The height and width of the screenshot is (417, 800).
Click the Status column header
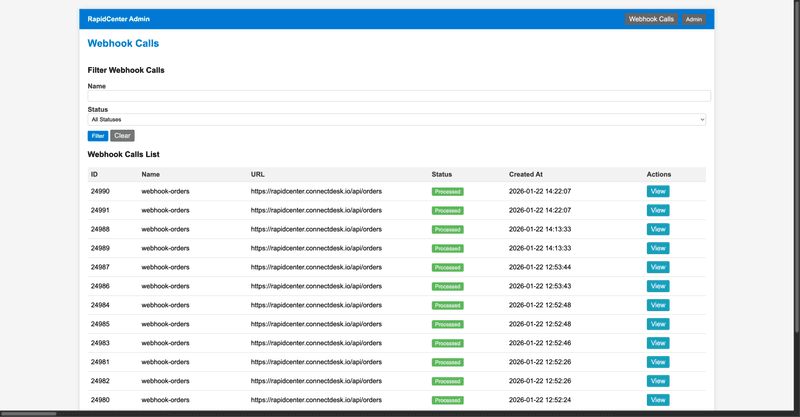tap(442, 174)
